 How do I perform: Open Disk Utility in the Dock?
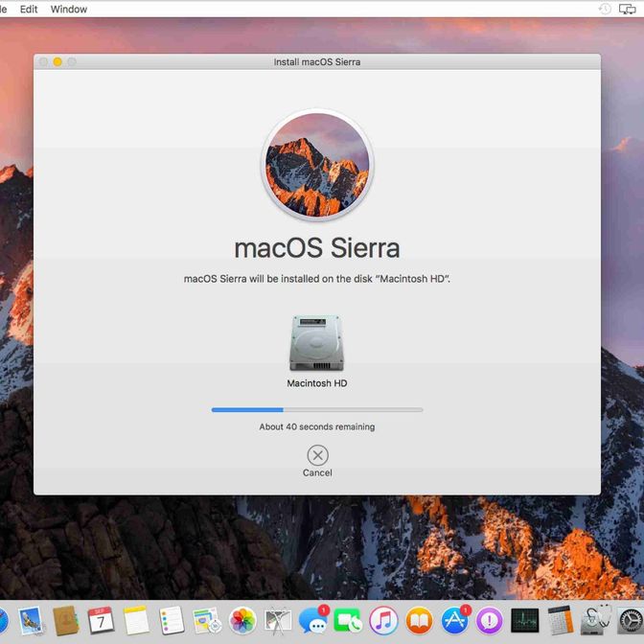click(595, 620)
